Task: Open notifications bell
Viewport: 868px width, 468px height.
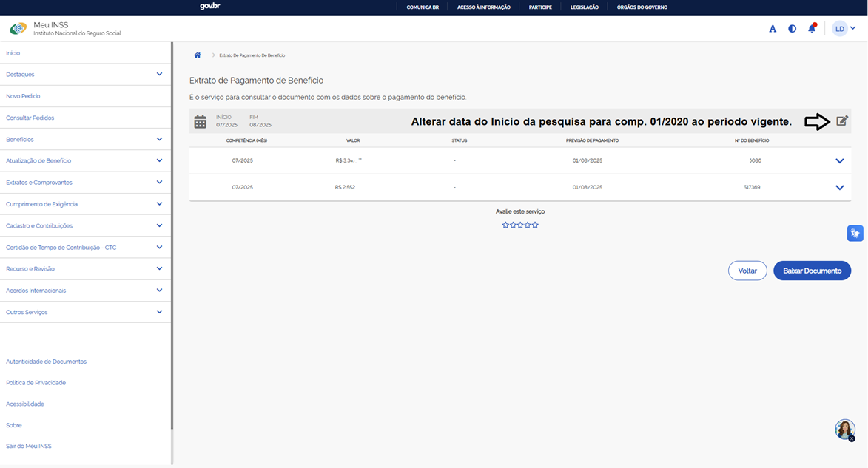Action: [812, 28]
